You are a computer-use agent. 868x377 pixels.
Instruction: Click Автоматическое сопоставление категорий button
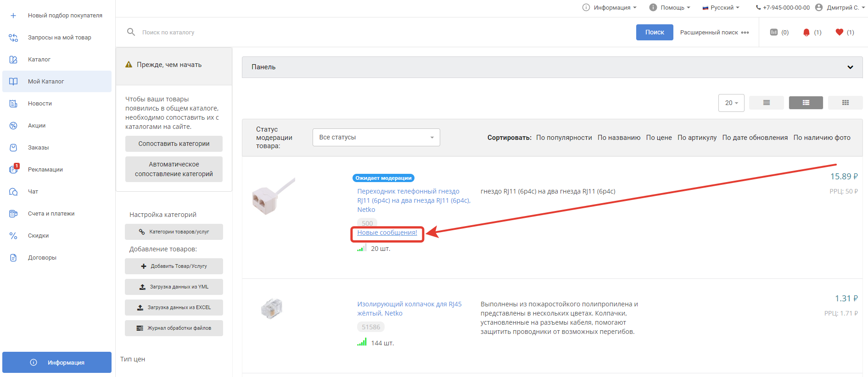pyautogui.click(x=174, y=169)
